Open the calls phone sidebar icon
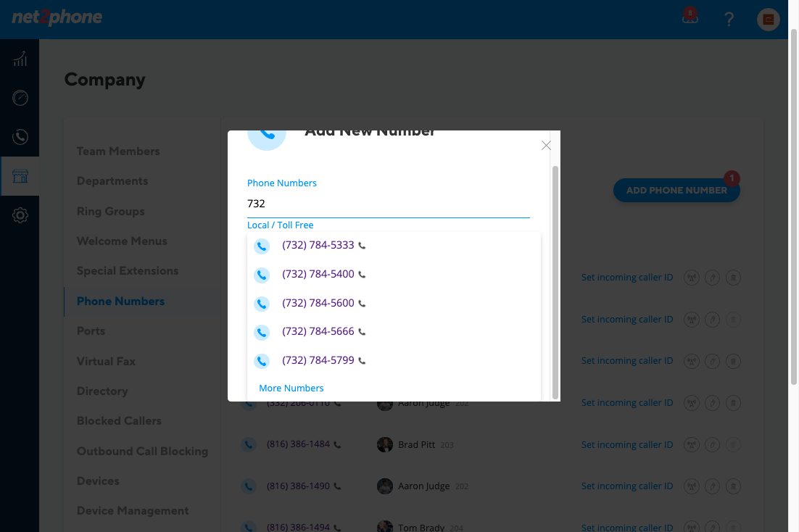Screen dimensions: 799x532 coord(20,136)
